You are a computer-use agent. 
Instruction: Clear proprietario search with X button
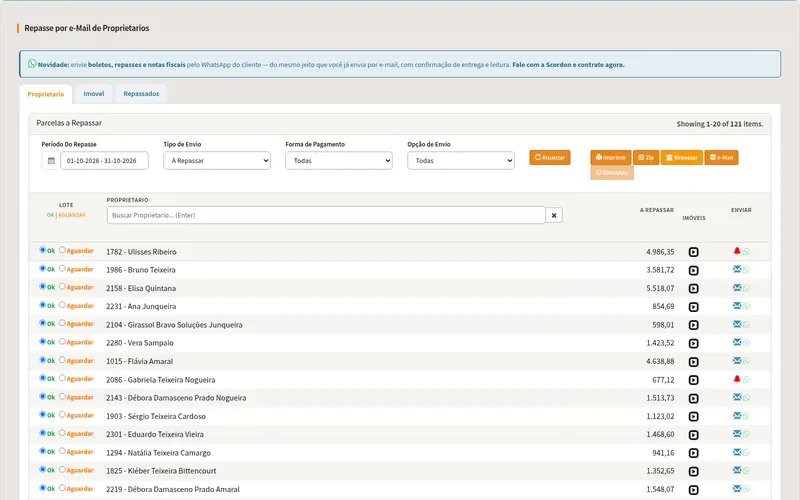coord(554,215)
